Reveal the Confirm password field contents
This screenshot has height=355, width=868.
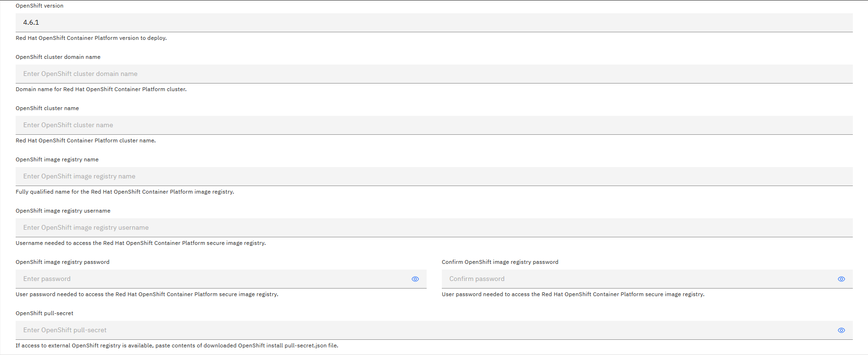(841, 279)
